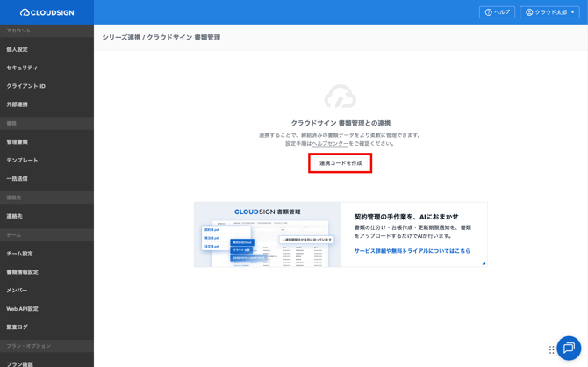
Task: Click the user avatar icon
Action: (x=529, y=12)
